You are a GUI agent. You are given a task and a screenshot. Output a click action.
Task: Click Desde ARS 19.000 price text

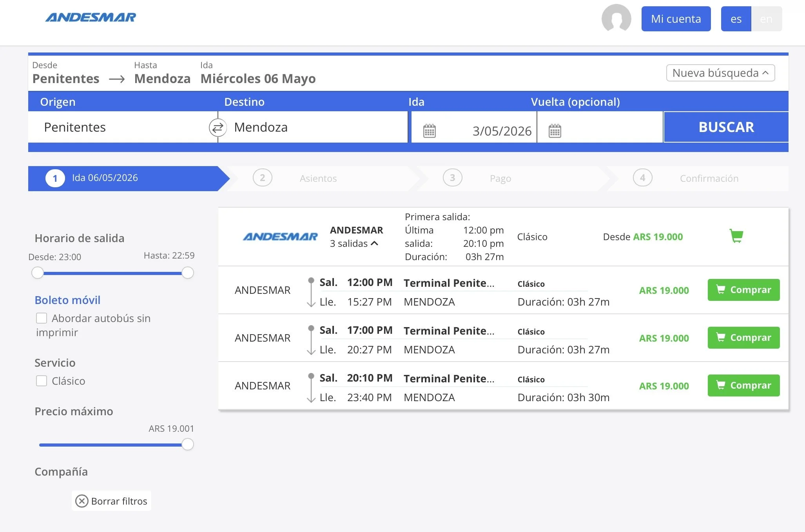pyautogui.click(x=643, y=237)
